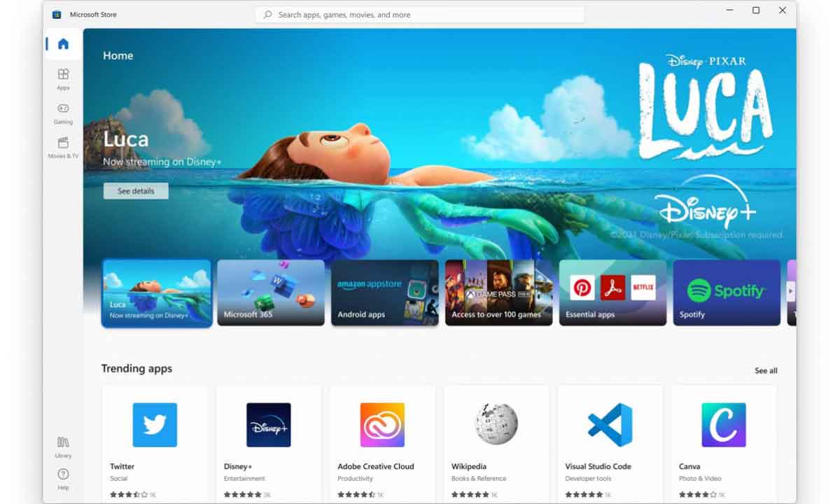Open the Gaming section in the sidebar
Viewport: 840px width, 504px height.
(63, 113)
